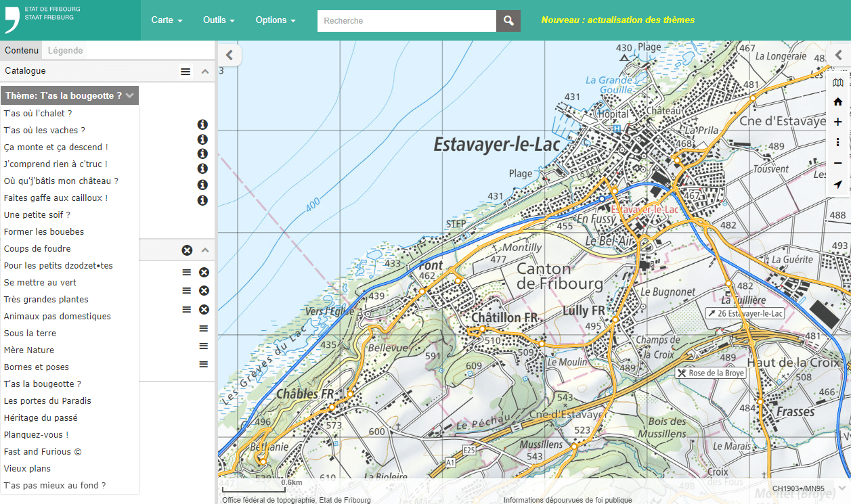Open the Carte dropdown menu
The width and height of the screenshot is (851, 504).
pyautogui.click(x=167, y=20)
